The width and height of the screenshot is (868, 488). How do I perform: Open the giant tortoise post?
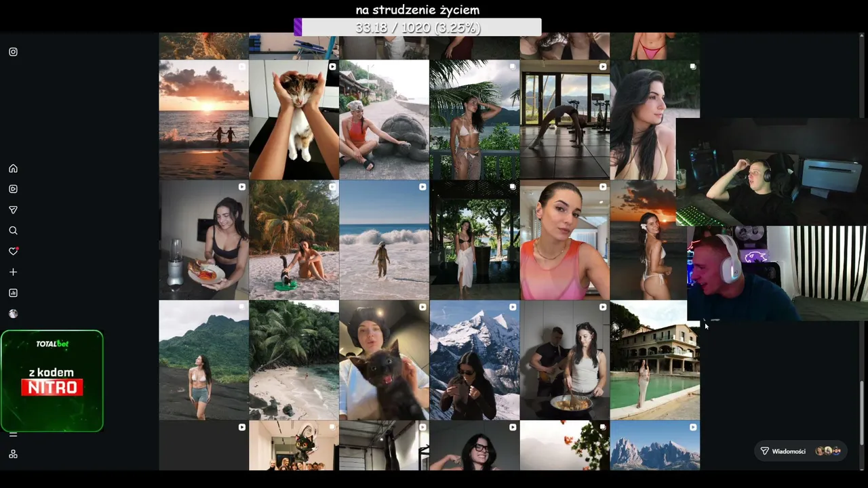tap(384, 120)
